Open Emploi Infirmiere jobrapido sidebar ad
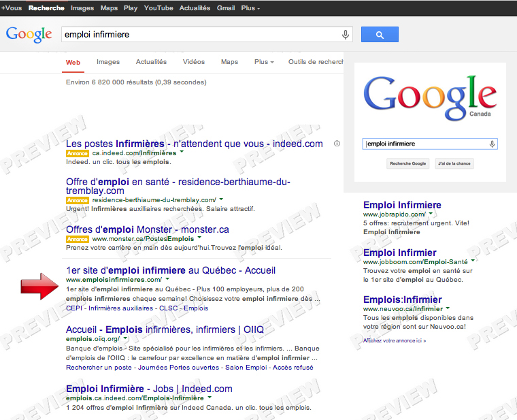 pyautogui.click(x=402, y=205)
